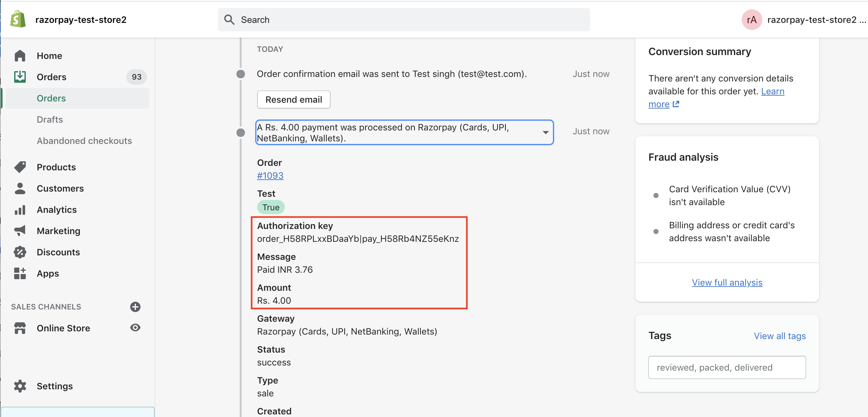
Task: Click the View full analysis link
Action: (727, 282)
